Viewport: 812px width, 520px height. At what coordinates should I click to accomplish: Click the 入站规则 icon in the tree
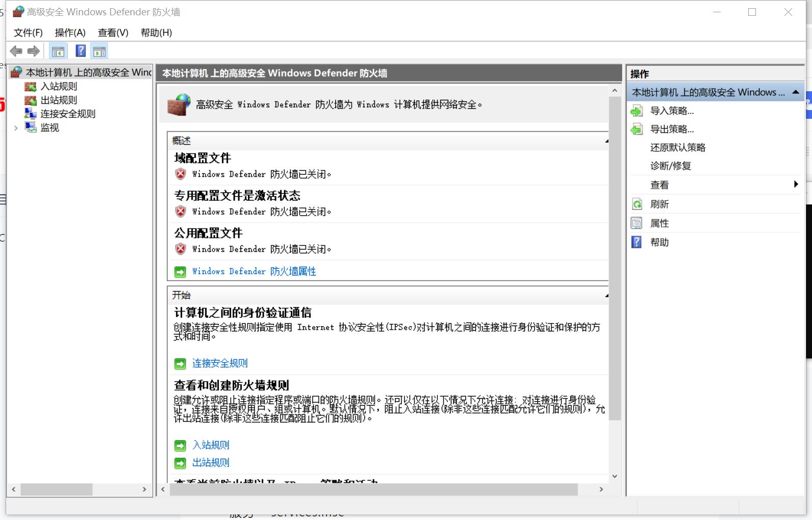tap(31, 87)
